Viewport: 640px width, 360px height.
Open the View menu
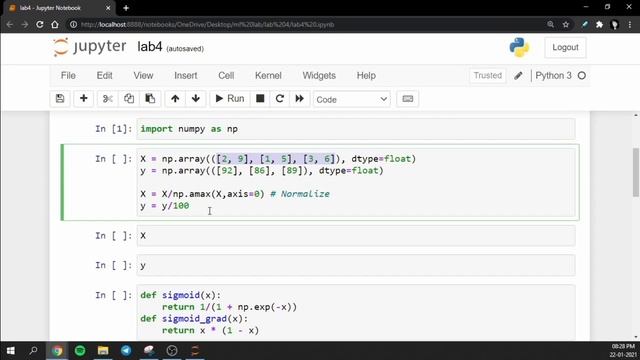(x=143, y=76)
